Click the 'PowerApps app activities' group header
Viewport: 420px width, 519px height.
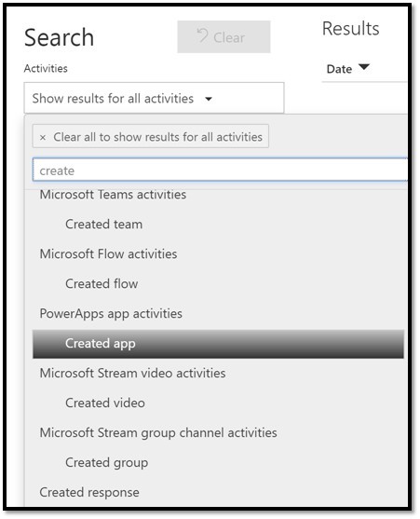(x=111, y=314)
